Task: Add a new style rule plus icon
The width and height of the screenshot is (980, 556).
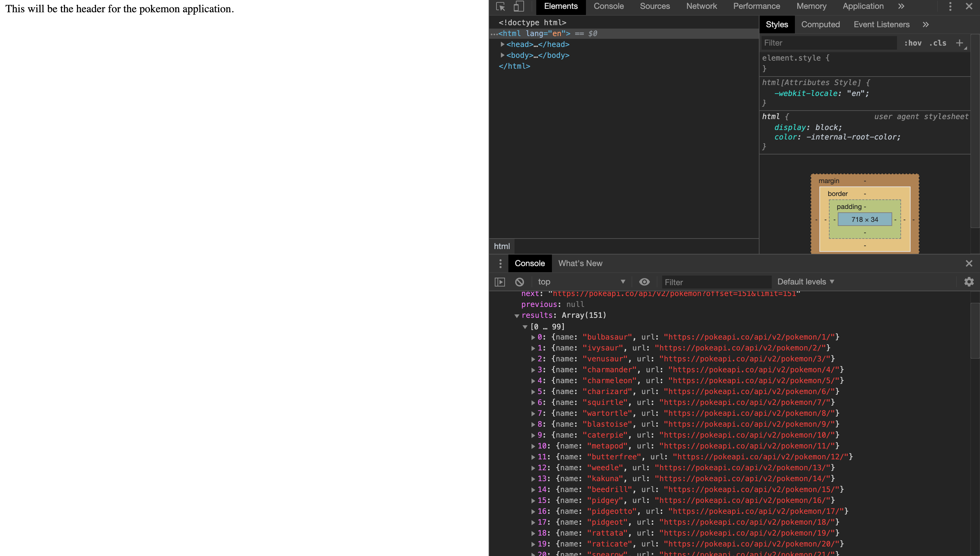Action: coord(959,43)
